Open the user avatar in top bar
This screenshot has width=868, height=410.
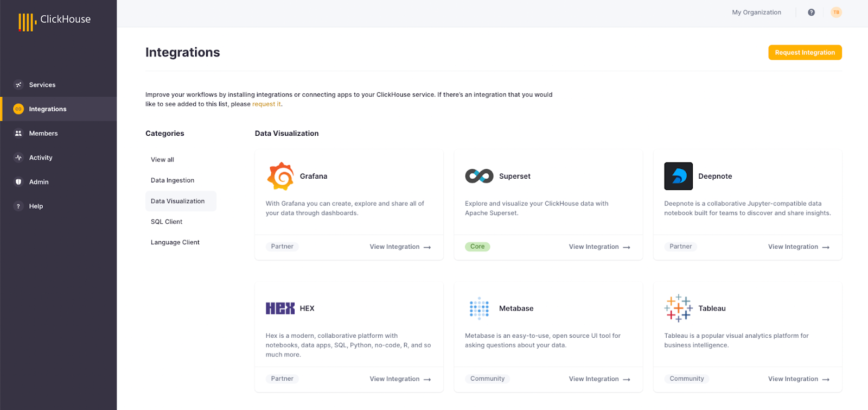836,12
